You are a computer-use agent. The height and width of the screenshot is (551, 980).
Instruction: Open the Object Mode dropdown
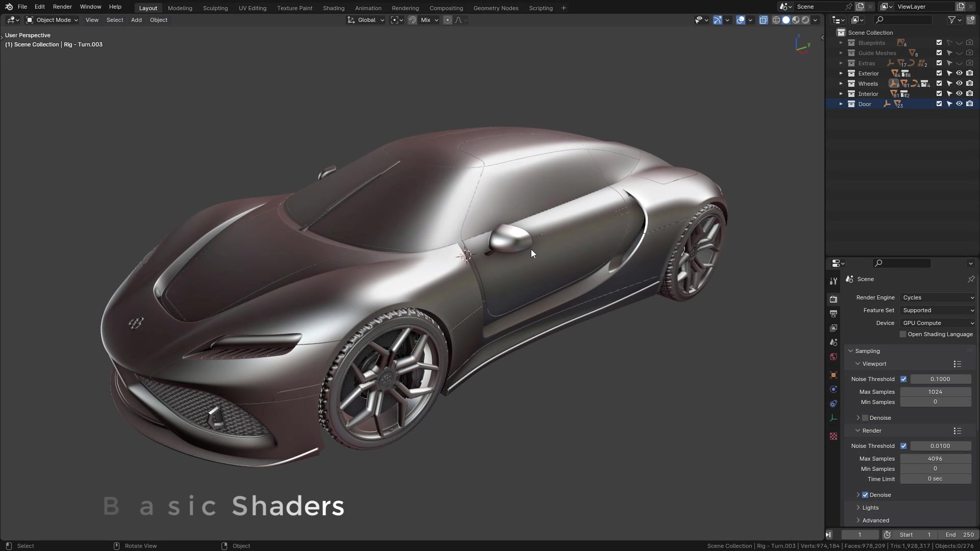point(52,20)
